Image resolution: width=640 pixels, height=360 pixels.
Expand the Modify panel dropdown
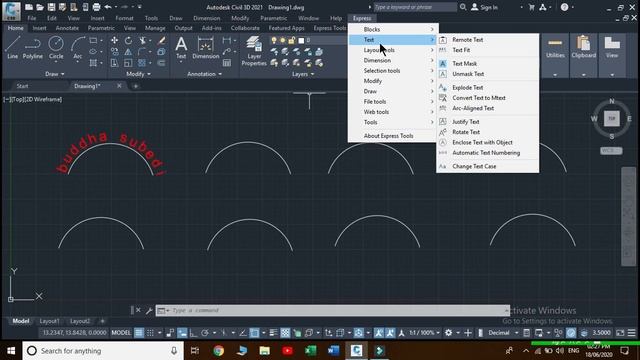coord(139,74)
